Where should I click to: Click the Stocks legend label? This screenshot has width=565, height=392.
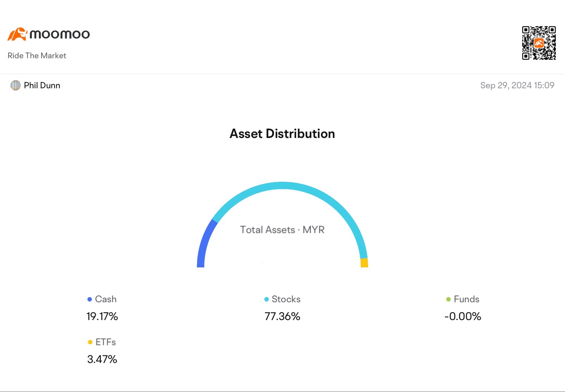(286, 299)
